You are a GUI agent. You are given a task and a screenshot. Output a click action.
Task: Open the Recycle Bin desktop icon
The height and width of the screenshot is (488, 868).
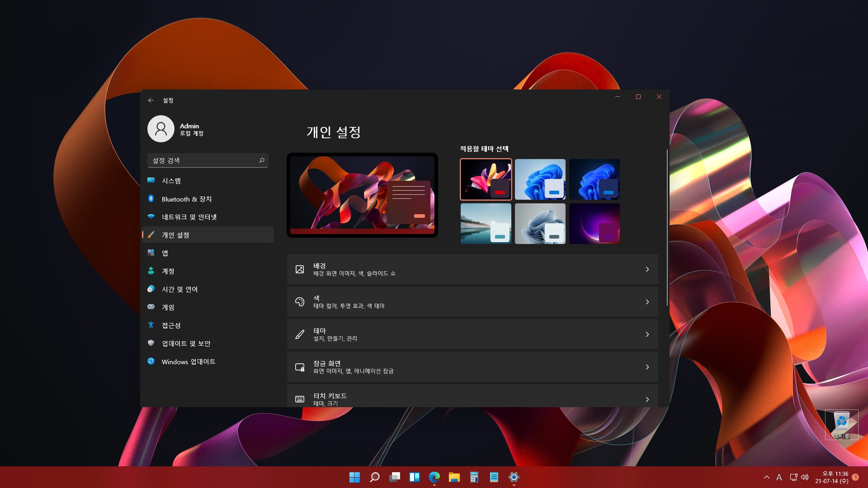pyautogui.click(x=842, y=425)
